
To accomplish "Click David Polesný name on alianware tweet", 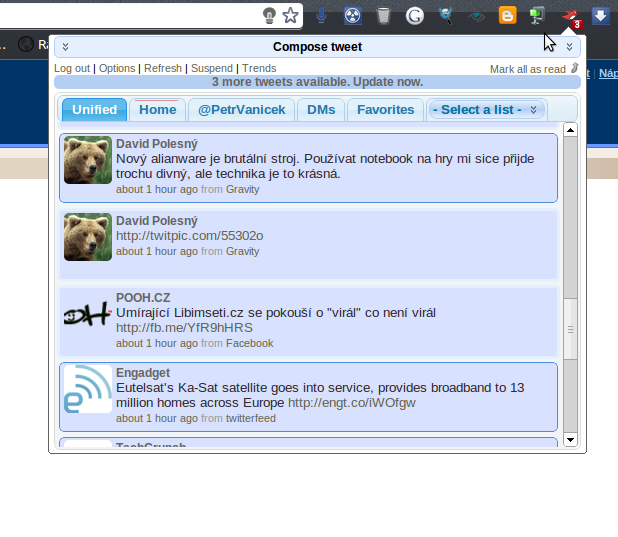I will pyautogui.click(x=156, y=144).
